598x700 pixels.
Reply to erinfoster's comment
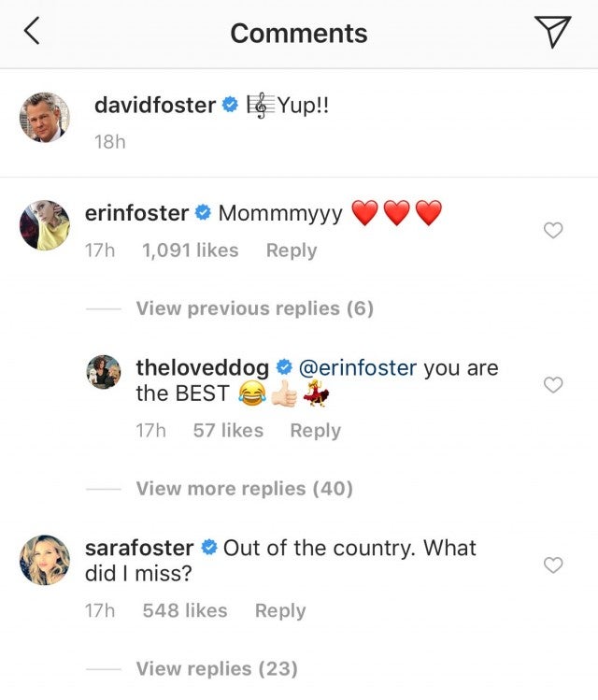[x=292, y=250]
